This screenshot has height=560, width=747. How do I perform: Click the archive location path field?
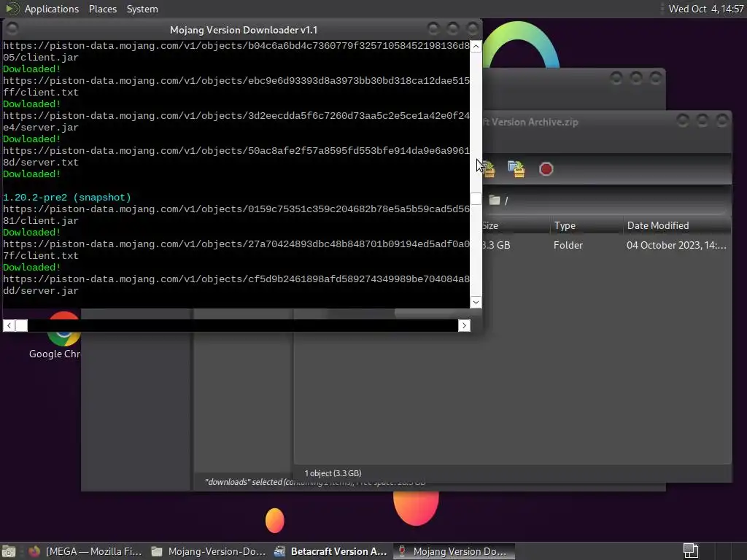[x=608, y=201]
